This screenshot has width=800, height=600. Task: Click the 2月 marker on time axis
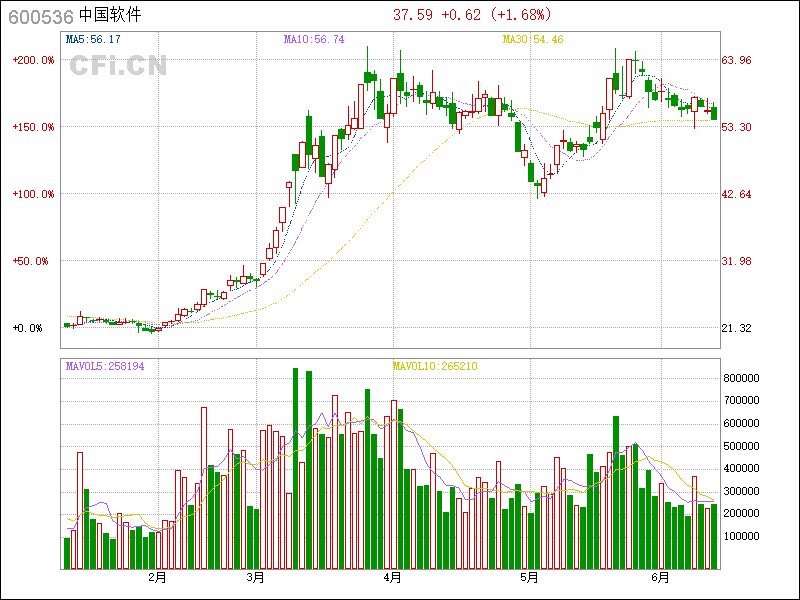(157, 577)
